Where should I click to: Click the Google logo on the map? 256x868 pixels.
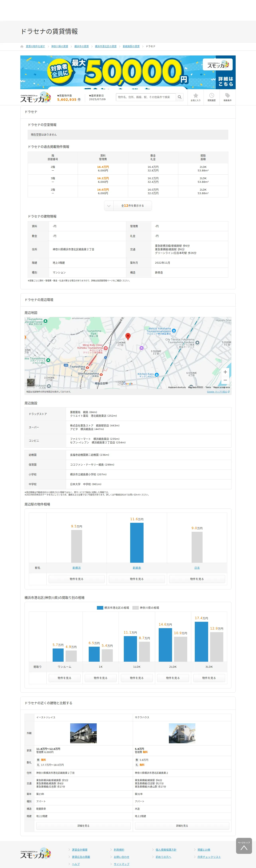(128, 384)
